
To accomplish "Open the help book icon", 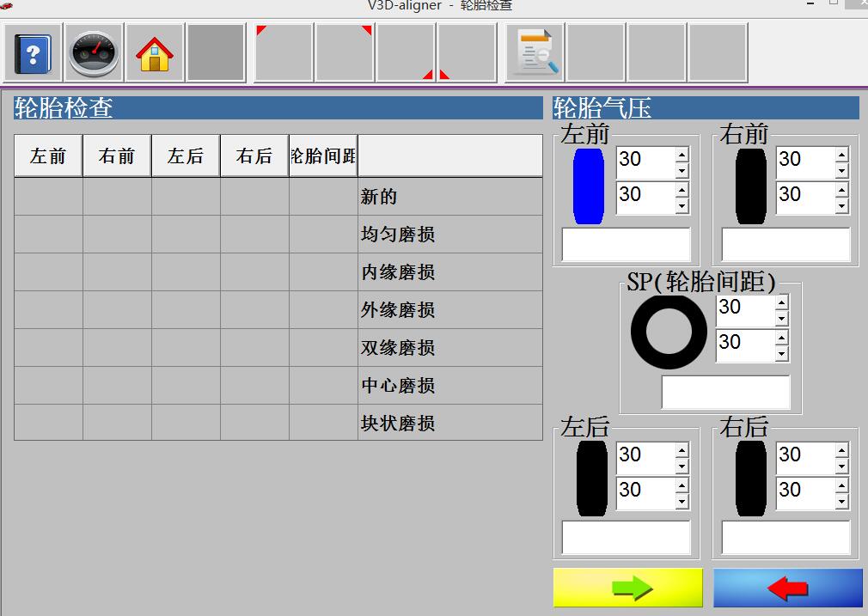I will point(34,53).
